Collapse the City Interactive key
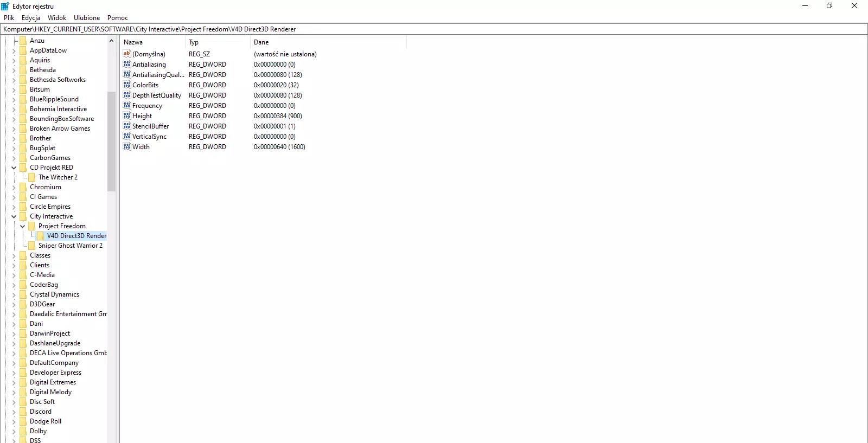This screenshot has width=868, height=443. (14, 216)
